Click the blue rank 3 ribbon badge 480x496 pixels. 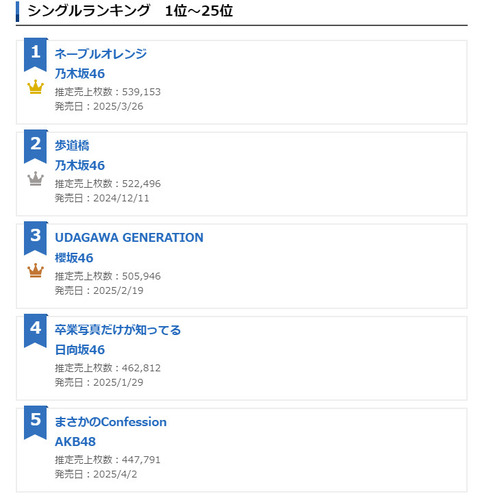coord(36,238)
